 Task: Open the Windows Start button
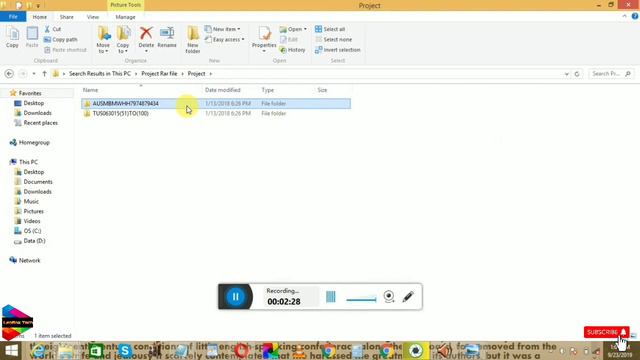point(11,351)
